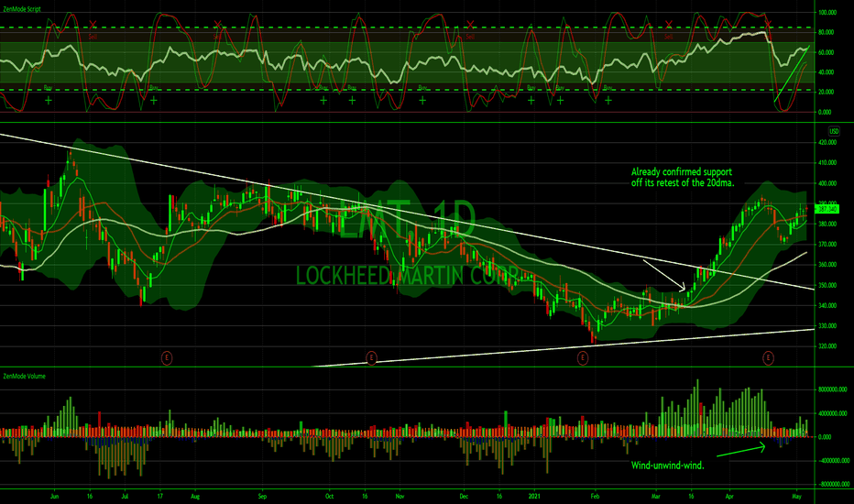Click the Aug label on time axis
Screen dimensions: 854x504
[x=195, y=497]
